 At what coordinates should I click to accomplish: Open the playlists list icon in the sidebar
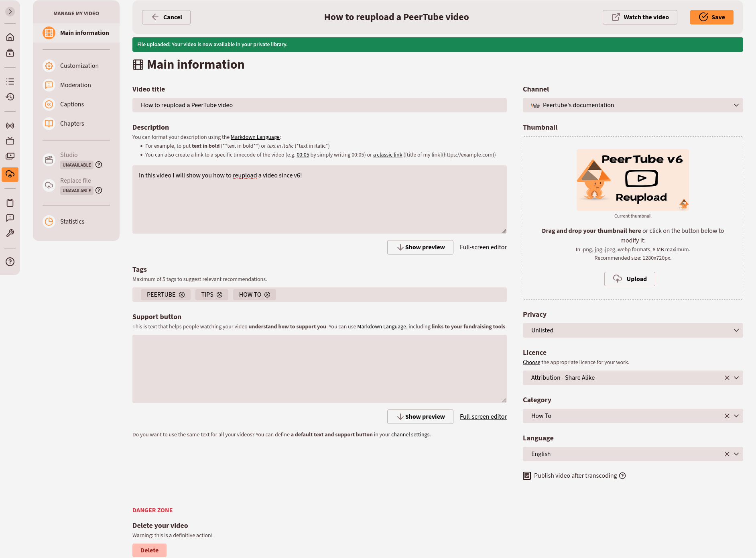pyautogui.click(x=10, y=81)
